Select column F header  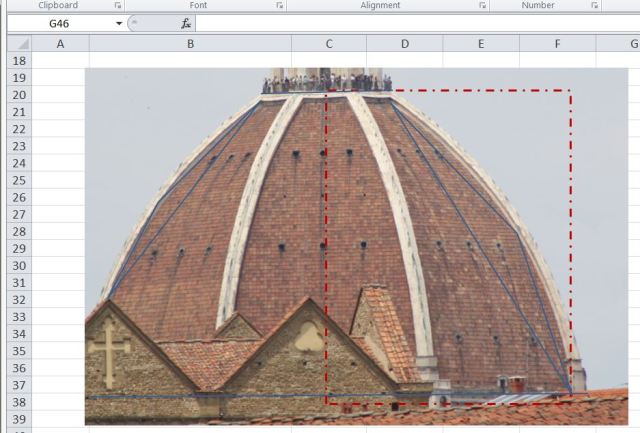coord(557,44)
